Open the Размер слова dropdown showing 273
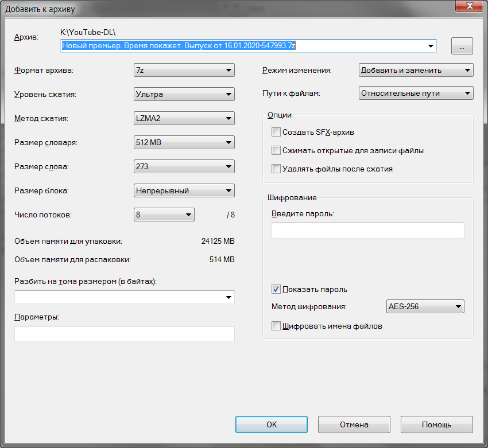Viewport: 488px width, 448px height. point(184,166)
